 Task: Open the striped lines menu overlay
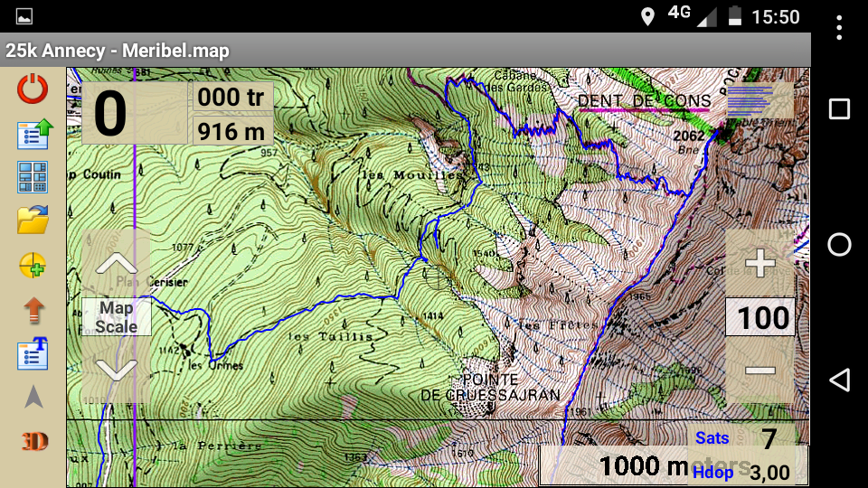(759, 101)
